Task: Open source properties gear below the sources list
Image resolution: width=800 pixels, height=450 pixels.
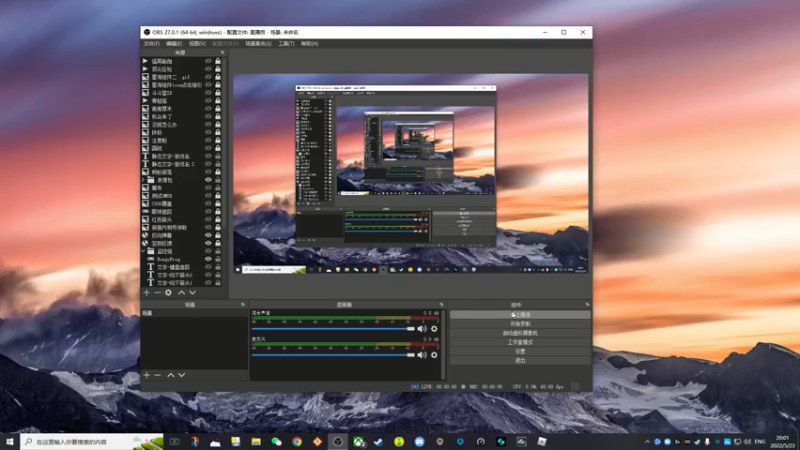Action: click(168, 293)
